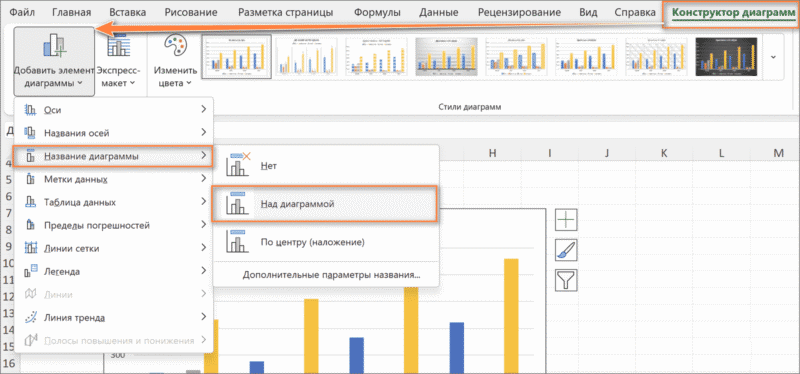Click the chart elements plus button
The width and height of the screenshot is (800, 374).
click(566, 220)
